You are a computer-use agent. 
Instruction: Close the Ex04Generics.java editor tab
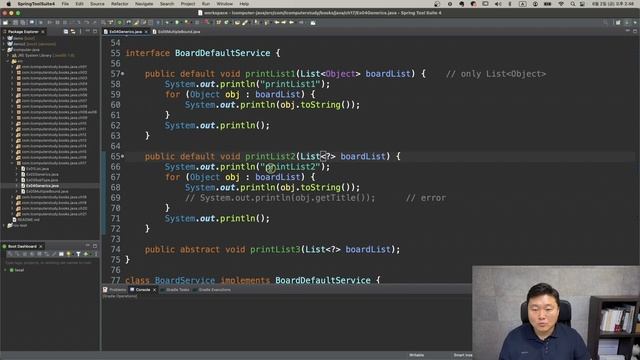[x=146, y=31]
